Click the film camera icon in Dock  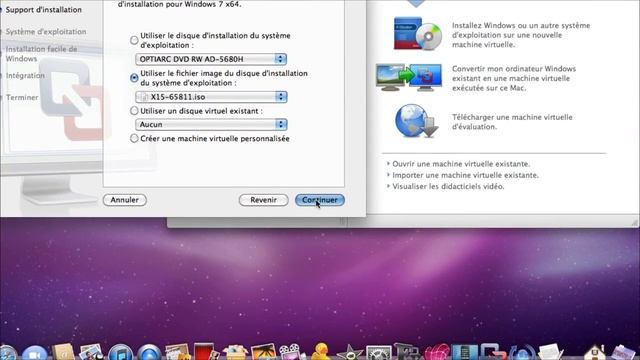tap(291, 352)
